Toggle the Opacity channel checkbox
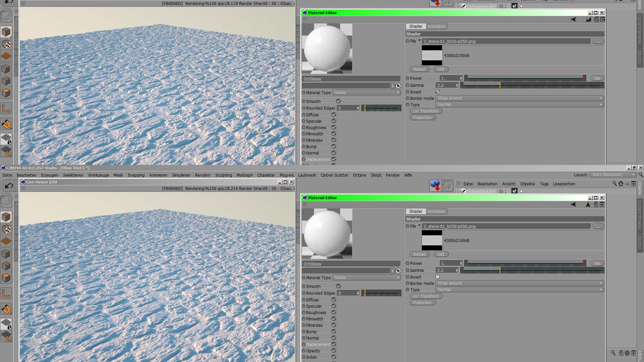 (x=334, y=351)
